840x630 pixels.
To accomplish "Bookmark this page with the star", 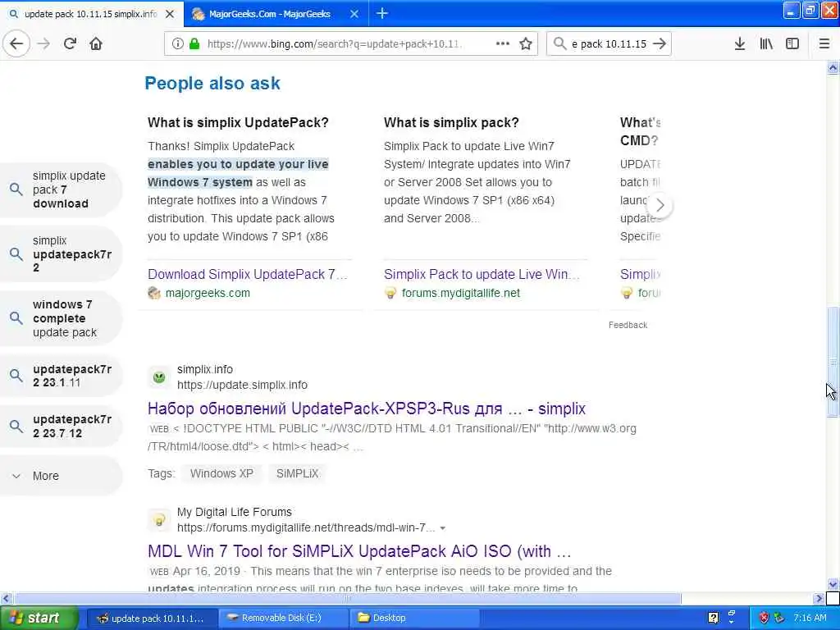I will point(526,44).
